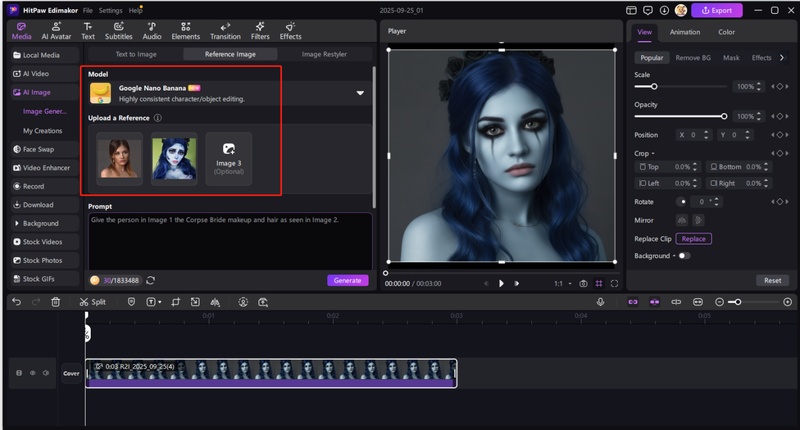Viewport: 800px width, 430px height.
Task: Zoom out the timeline with minus icon
Action: pos(719,302)
